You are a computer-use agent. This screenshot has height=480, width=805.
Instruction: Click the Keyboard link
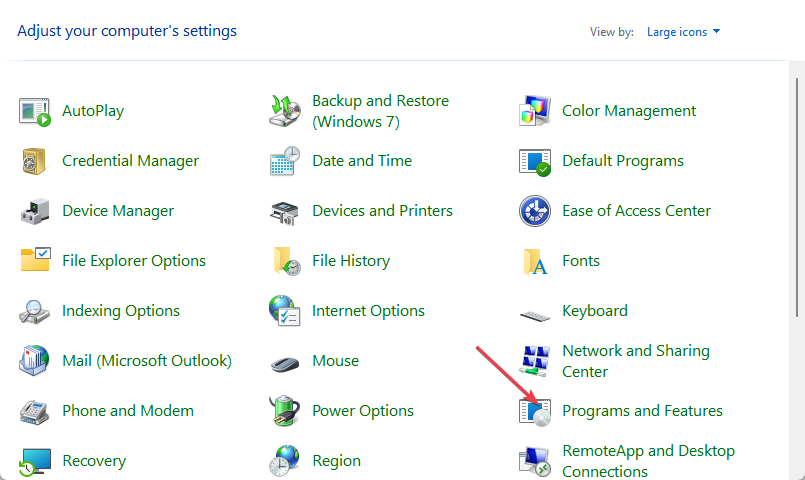pos(594,311)
